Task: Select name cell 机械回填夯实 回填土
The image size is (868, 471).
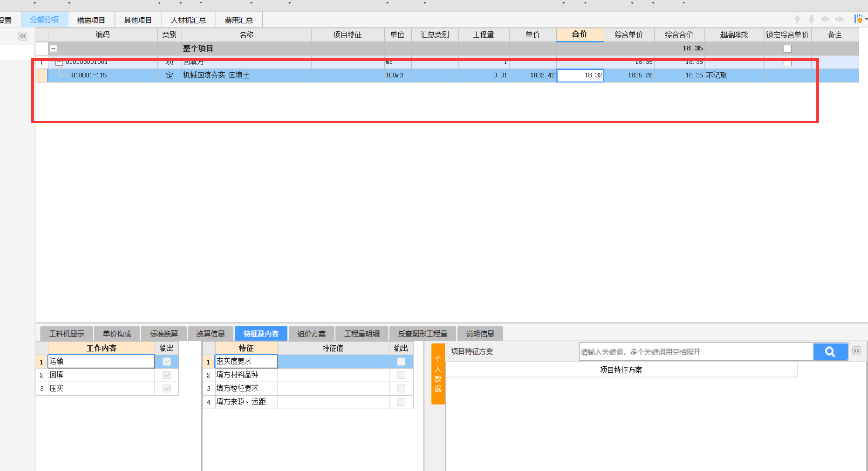Action: pyautogui.click(x=246, y=75)
